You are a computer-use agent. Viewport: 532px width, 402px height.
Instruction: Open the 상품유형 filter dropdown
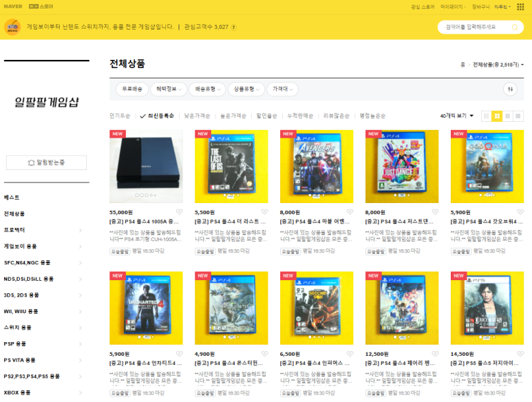click(246, 89)
